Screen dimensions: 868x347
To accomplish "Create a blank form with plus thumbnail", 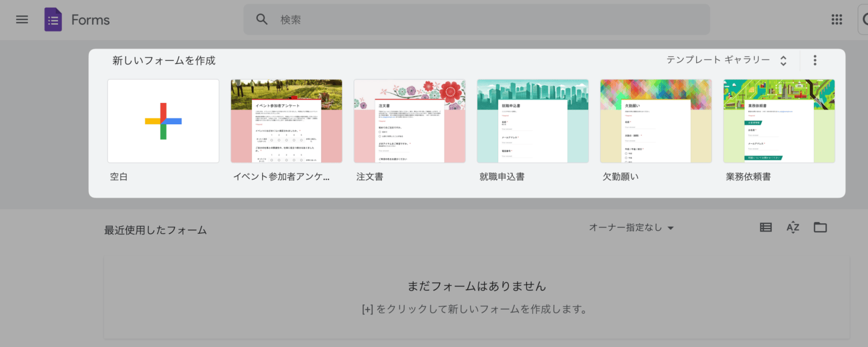I will 163,121.
